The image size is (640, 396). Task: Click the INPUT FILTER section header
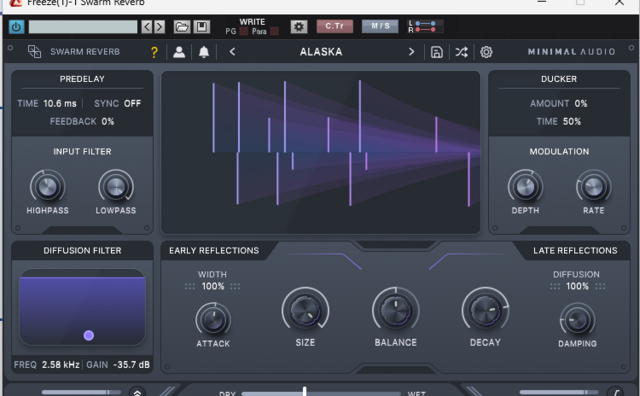coord(82,151)
